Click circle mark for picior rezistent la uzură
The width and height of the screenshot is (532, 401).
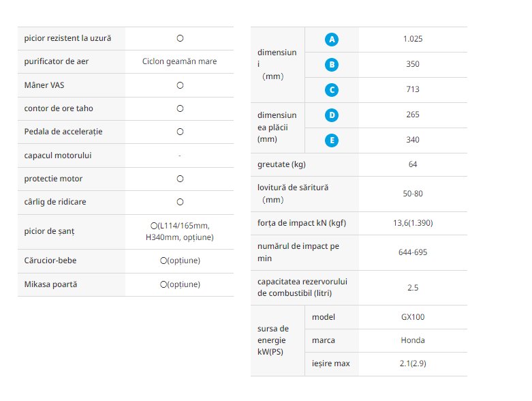tap(180, 38)
